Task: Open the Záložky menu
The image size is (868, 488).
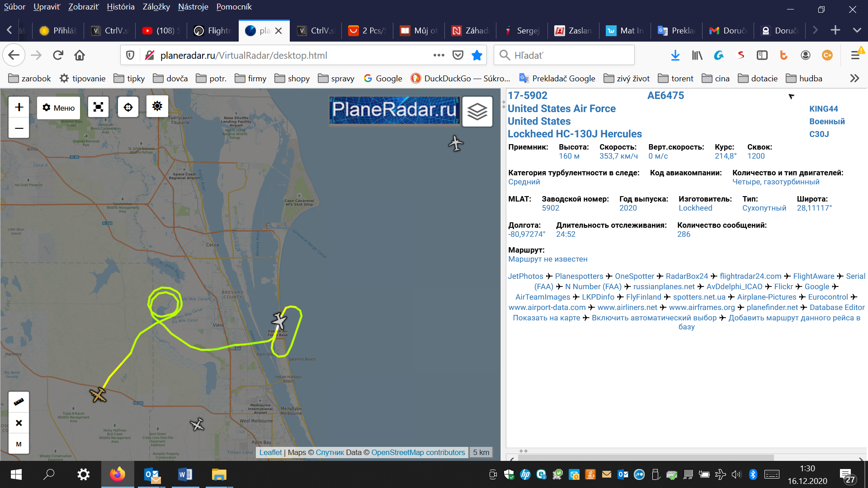Action: (x=156, y=7)
